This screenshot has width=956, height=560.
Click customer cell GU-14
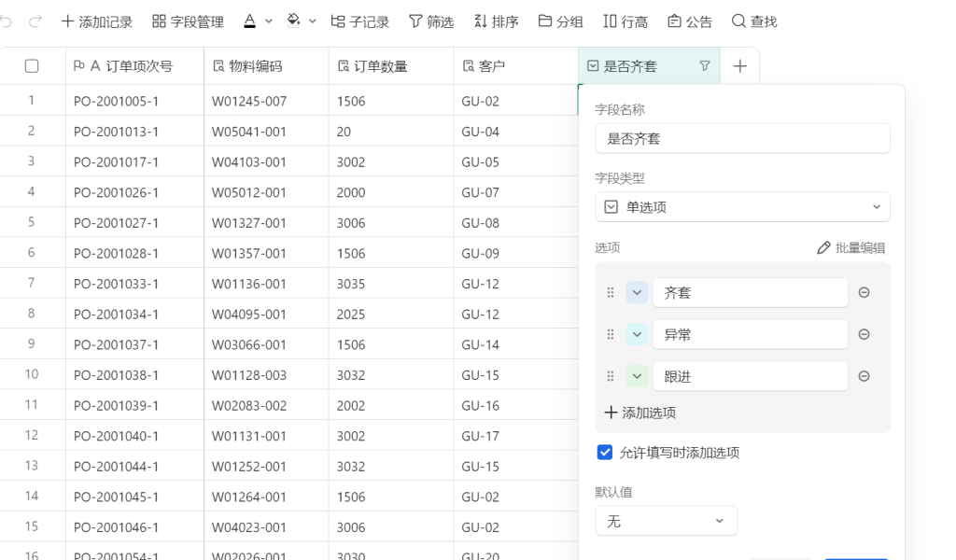tap(515, 344)
